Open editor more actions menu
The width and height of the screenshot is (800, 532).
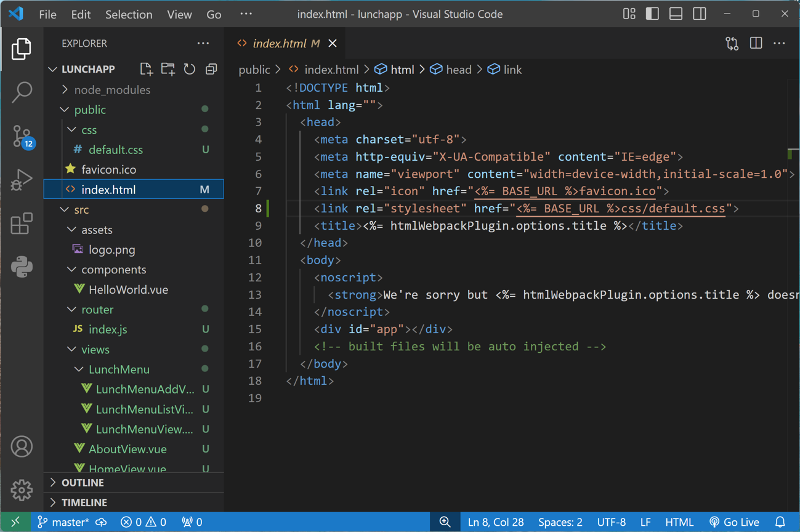[779, 44]
